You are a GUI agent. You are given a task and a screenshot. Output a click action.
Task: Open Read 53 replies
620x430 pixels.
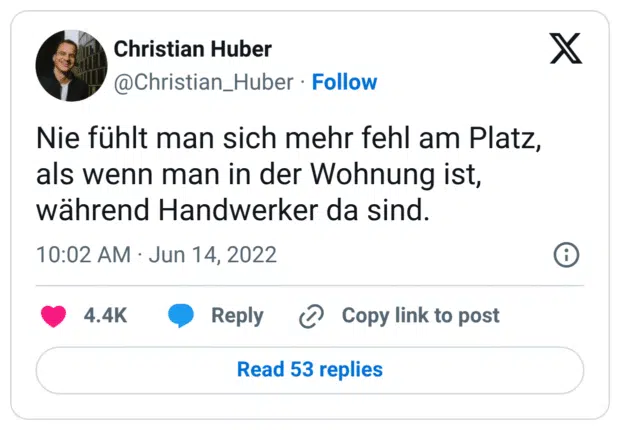[x=309, y=370]
